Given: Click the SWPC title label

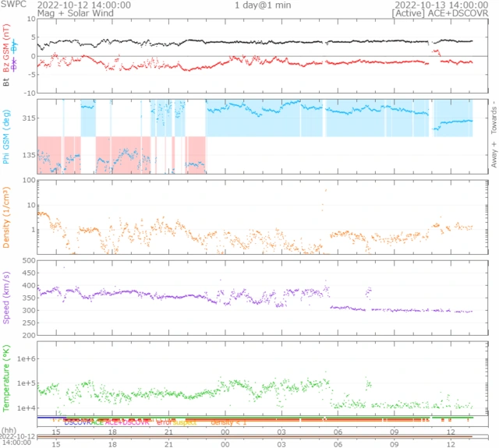Looking at the screenshot, I should 12,5.
